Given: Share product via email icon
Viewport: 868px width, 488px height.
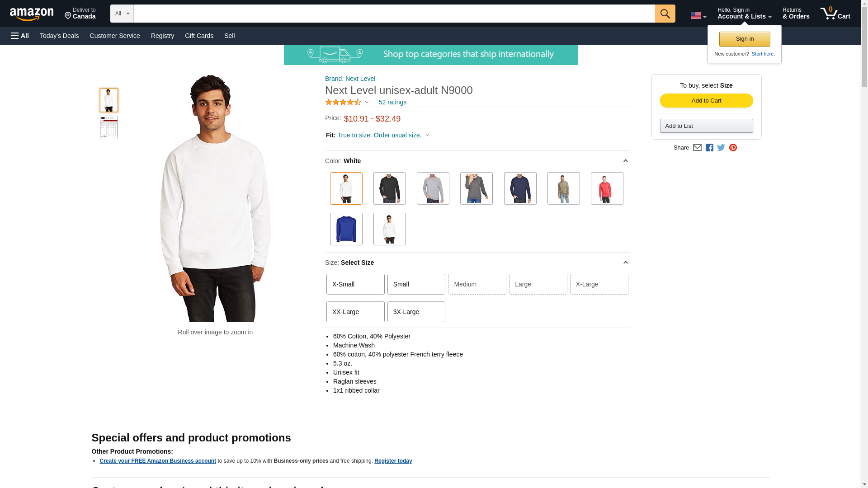Looking at the screenshot, I should tap(697, 148).
